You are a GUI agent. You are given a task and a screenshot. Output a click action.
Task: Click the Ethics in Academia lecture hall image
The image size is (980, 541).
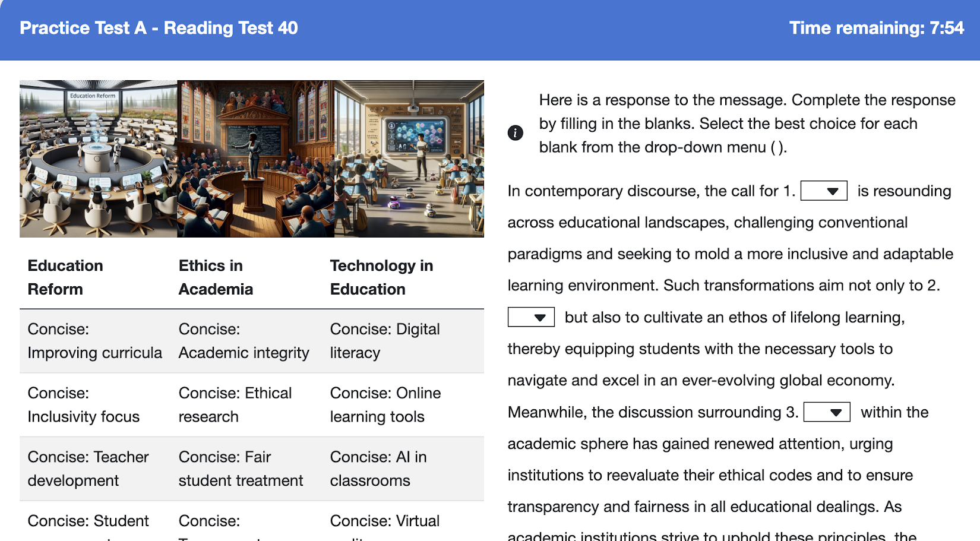coord(255,159)
